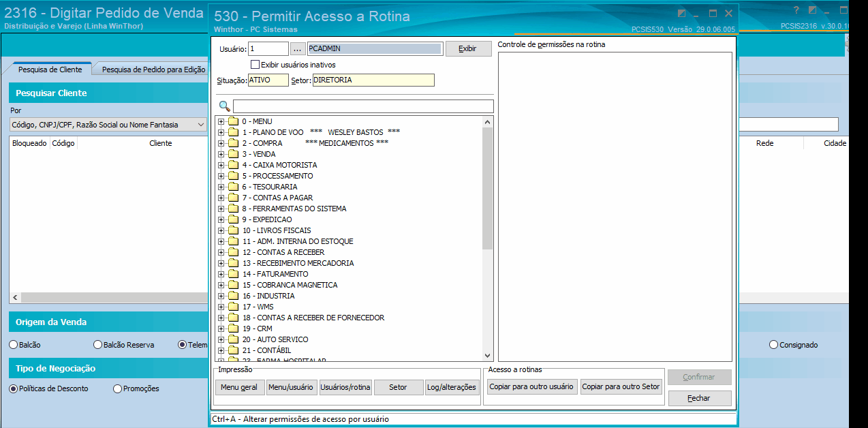Viewport: 868px width, 428px height.
Task: Click the Menu/usuário print button
Action: (x=291, y=387)
